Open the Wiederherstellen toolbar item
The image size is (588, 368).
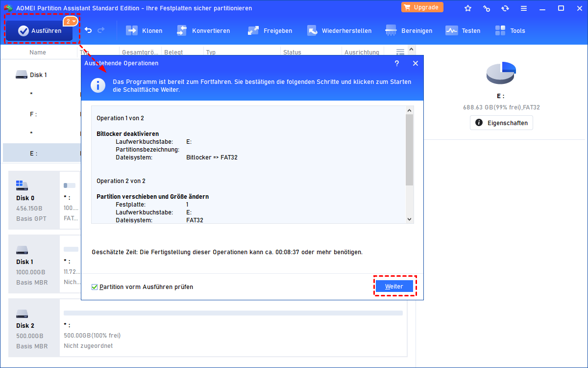pos(339,30)
